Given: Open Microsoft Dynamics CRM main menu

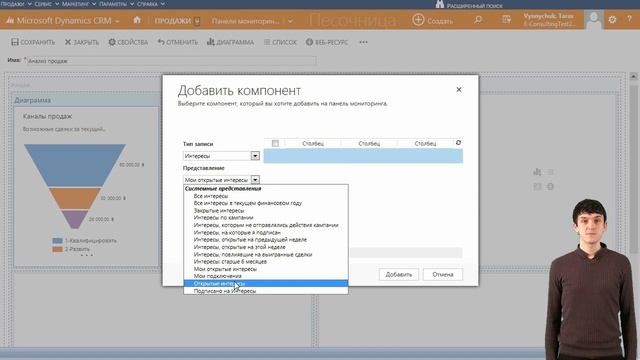Looking at the screenshot, I should 63,20.
